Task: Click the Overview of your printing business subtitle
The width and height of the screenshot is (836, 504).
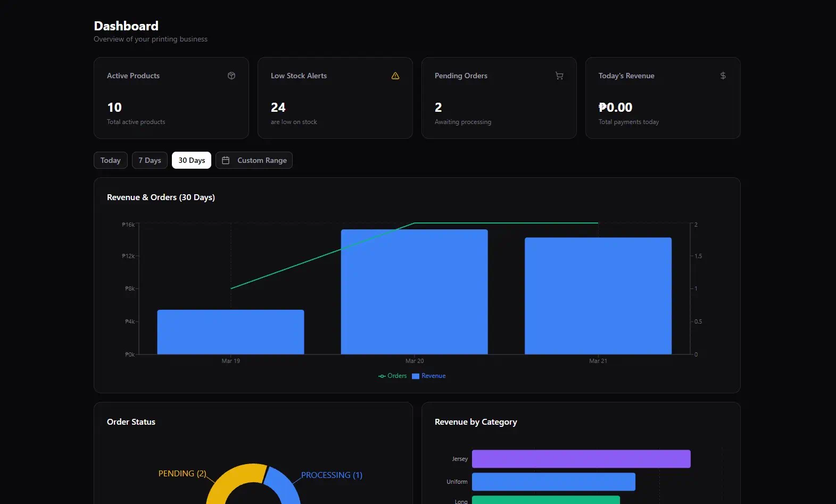Action: [x=151, y=39]
